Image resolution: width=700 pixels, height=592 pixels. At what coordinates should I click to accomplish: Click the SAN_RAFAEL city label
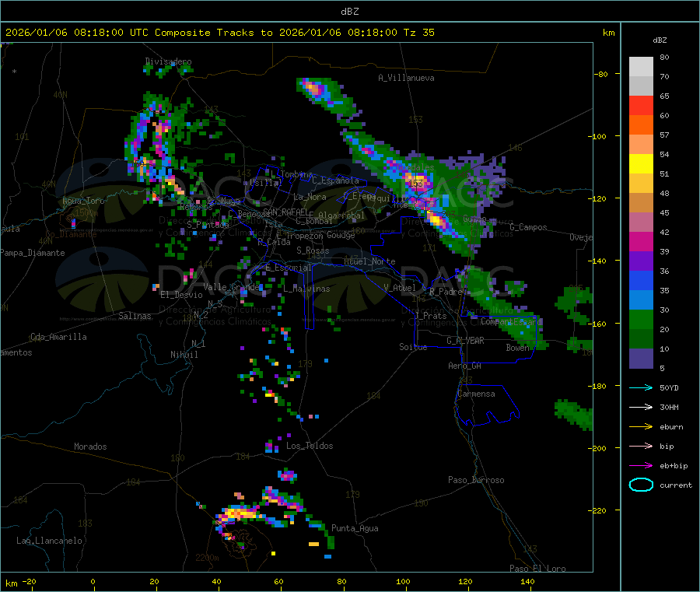(285, 212)
